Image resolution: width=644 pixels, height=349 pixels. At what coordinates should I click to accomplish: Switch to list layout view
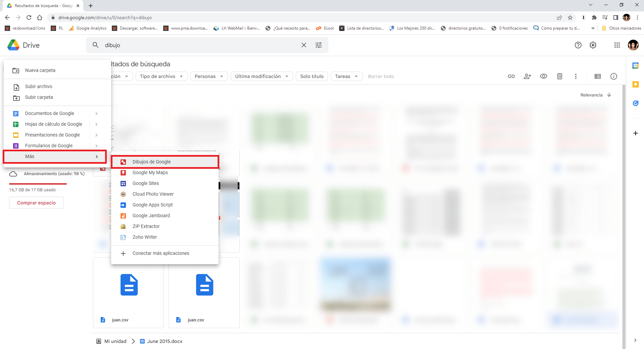[598, 76]
